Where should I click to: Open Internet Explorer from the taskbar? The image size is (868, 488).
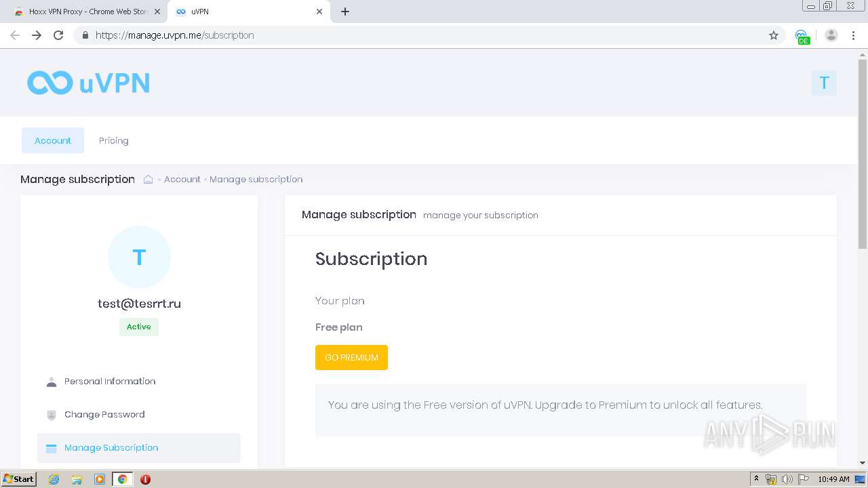click(x=54, y=479)
